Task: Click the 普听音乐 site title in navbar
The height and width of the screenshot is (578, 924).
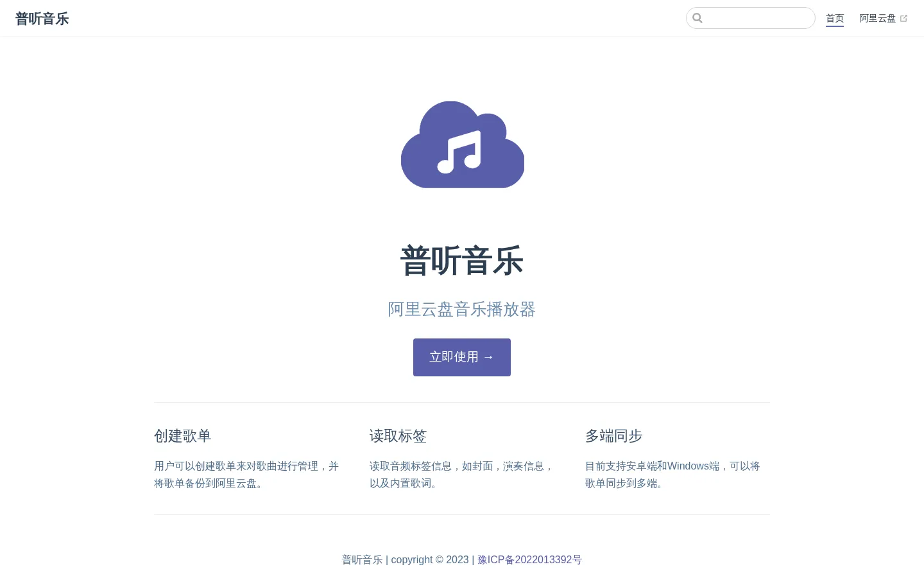Action: [x=42, y=19]
